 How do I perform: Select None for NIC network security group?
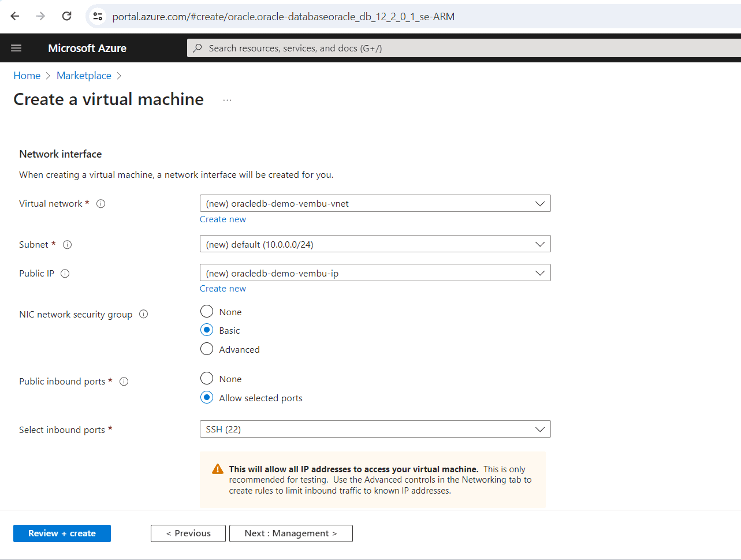207,312
